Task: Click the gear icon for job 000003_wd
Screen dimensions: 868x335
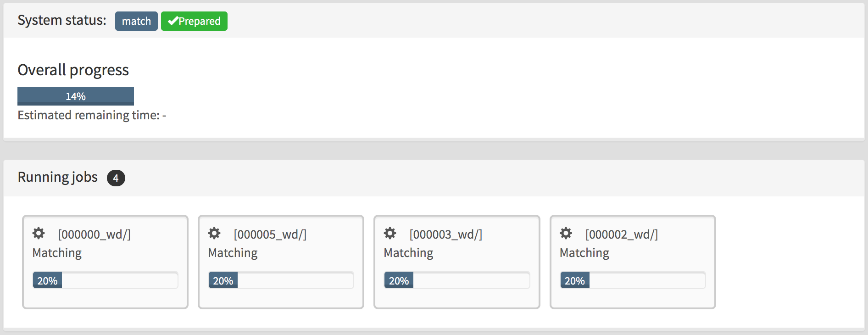Action: pyautogui.click(x=390, y=234)
